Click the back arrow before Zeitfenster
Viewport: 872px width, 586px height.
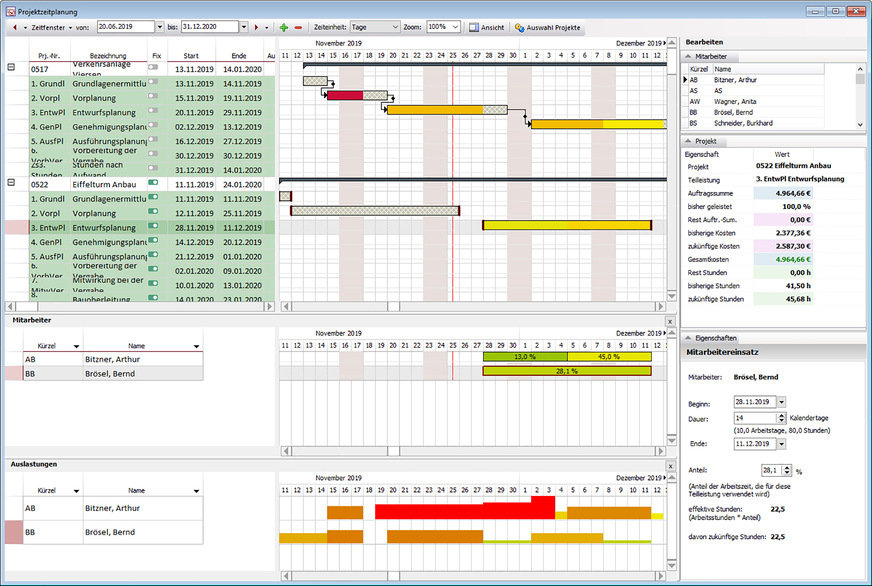coord(14,27)
